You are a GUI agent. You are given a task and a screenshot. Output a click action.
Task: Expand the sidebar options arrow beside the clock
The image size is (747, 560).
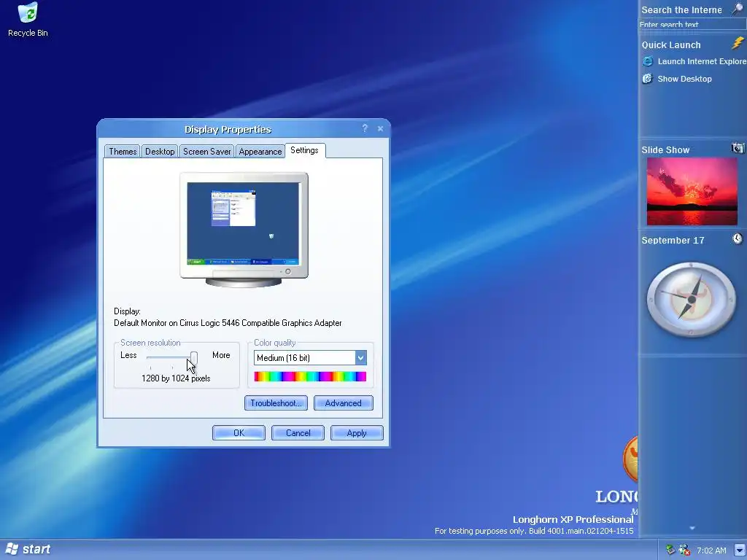[740, 550]
